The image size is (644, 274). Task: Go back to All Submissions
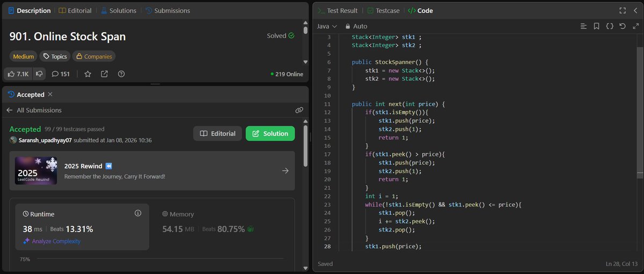tap(34, 110)
